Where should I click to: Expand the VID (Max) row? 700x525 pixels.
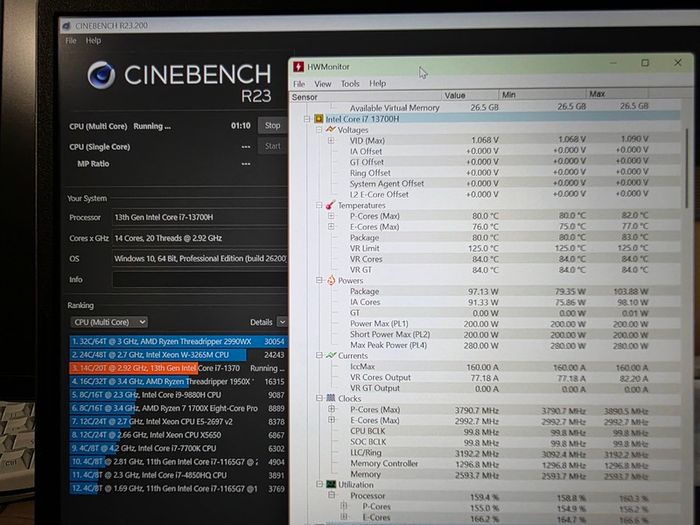pos(331,141)
